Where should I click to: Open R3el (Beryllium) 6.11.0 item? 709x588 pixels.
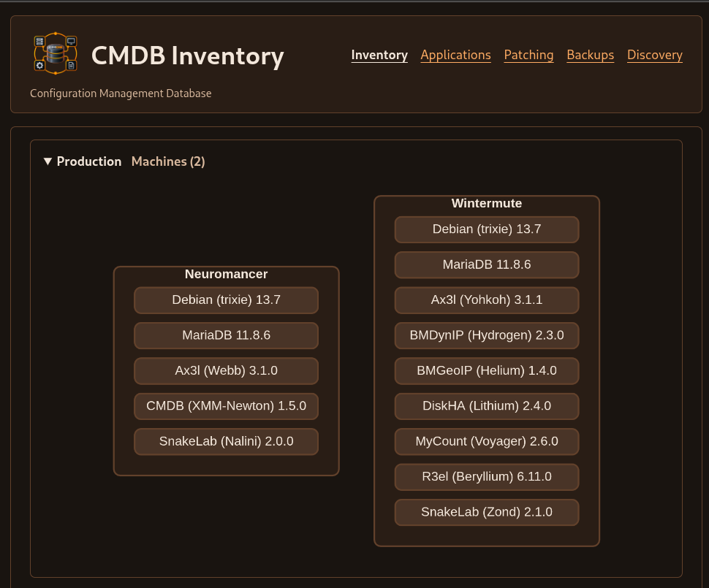point(487,477)
